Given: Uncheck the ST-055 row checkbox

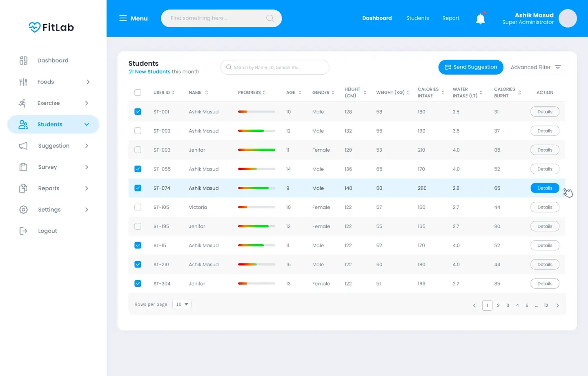Looking at the screenshot, I should [138, 169].
